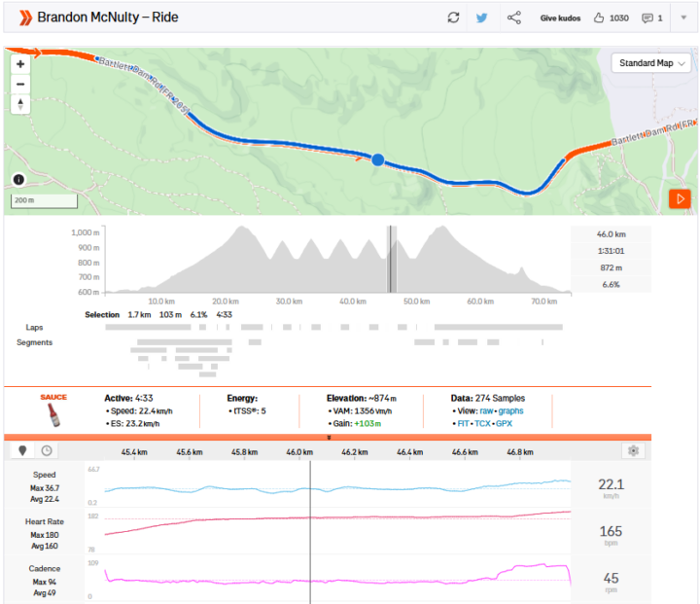Switch the chart axis to distance mode
The image size is (700, 604).
point(22,451)
